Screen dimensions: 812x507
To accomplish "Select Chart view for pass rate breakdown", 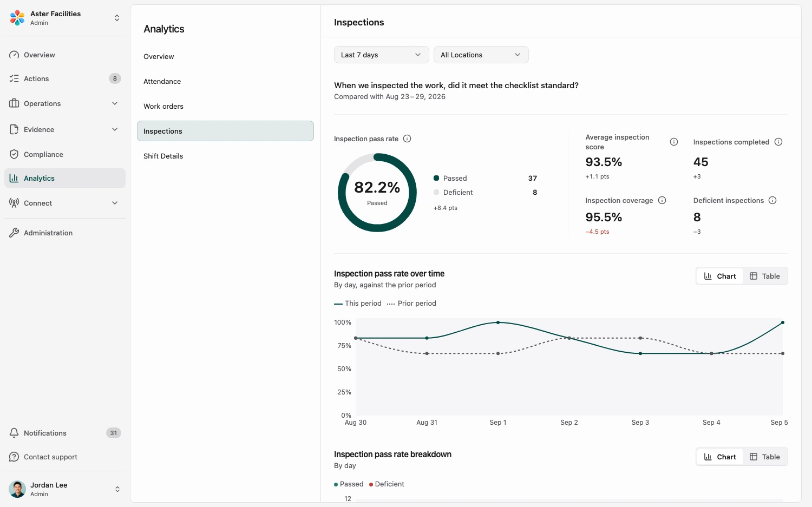I will tap(720, 457).
